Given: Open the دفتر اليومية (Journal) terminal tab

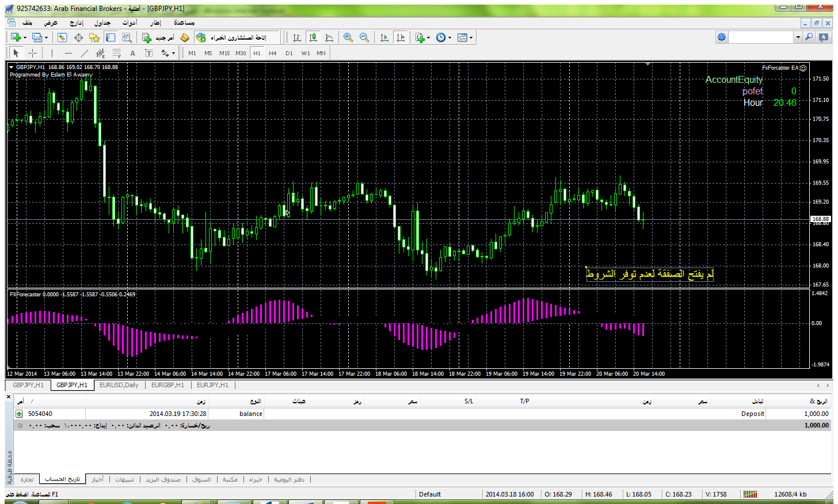Looking at the screenshot, I should (289, 479).
